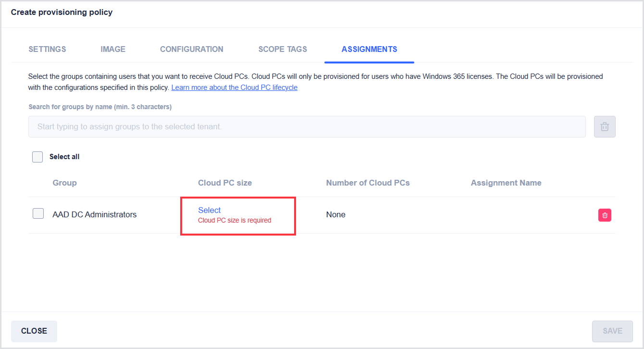Screen dimensions: 644x349
Task: Click the Group column header
Action: tap(64, 183)
